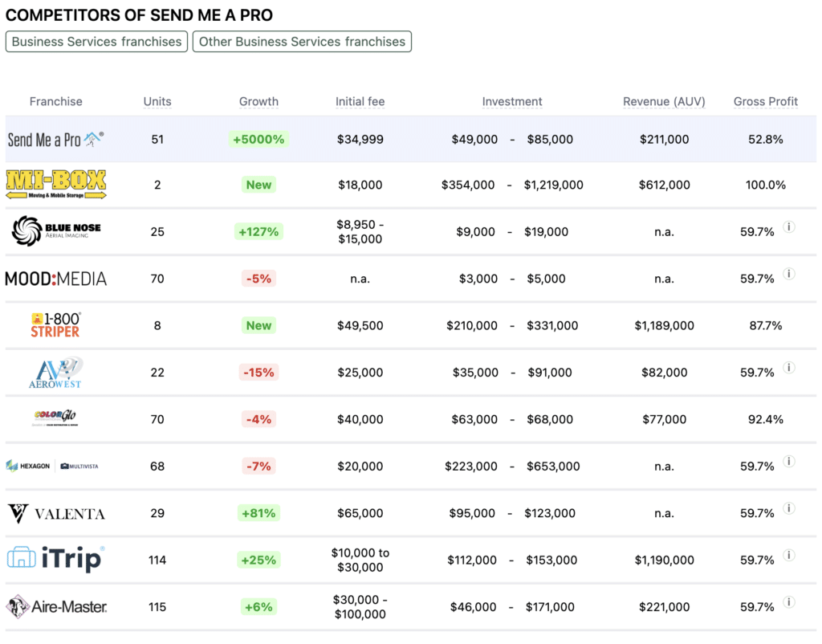822x644 pixels.
Task: Click the $49,500 initial fee value
Action: [360, 326]
